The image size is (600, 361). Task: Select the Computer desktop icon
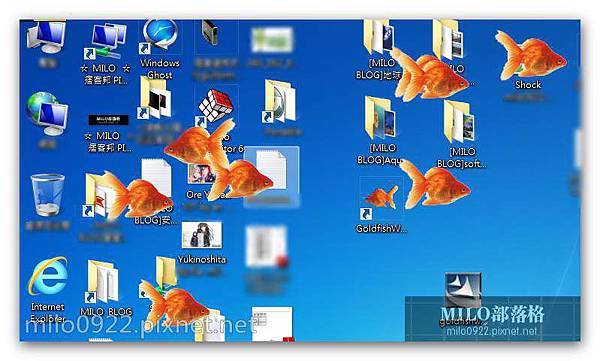[x=46, y=37]
